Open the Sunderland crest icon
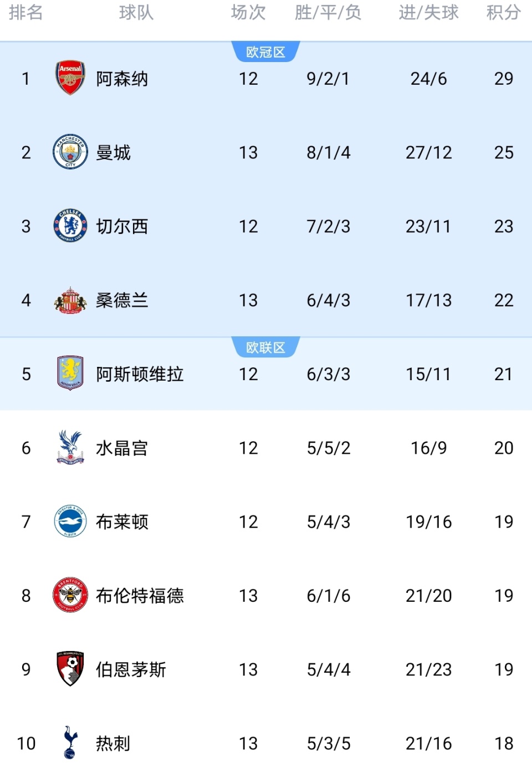Screen dimensions: 532x783 point(70,300)
